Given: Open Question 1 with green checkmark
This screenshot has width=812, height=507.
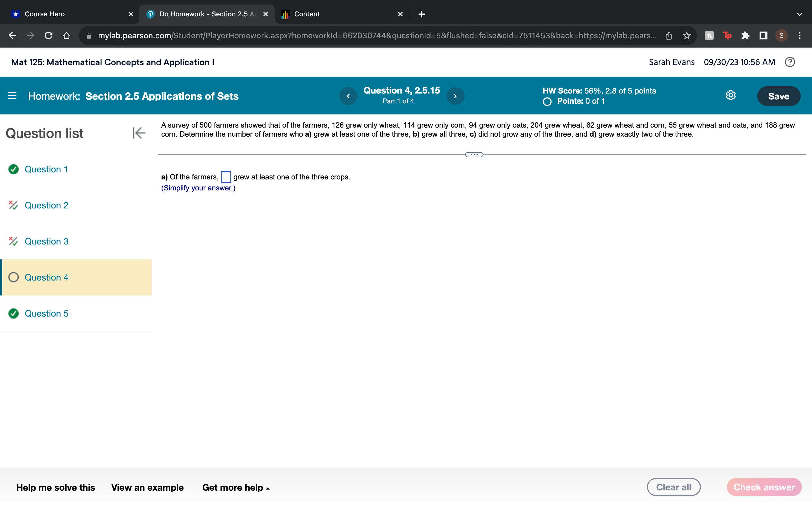Looking at the screenshot, I should (46, 169).
